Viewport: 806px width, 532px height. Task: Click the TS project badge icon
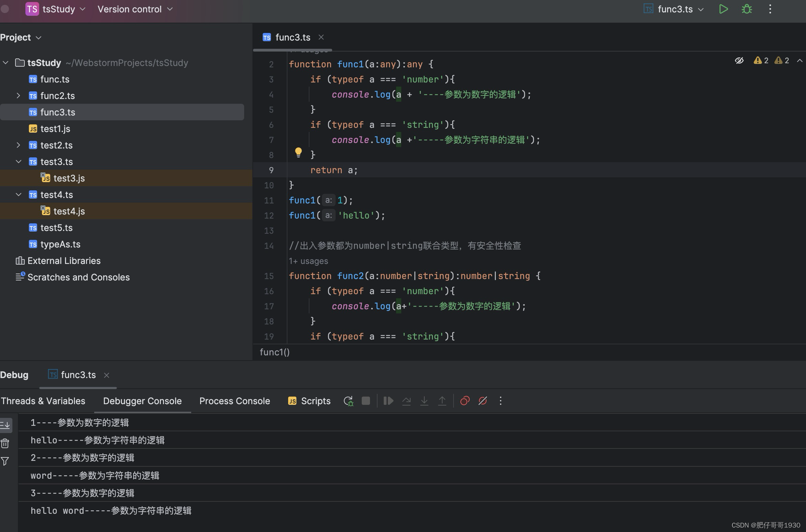[x=32, y=9]
